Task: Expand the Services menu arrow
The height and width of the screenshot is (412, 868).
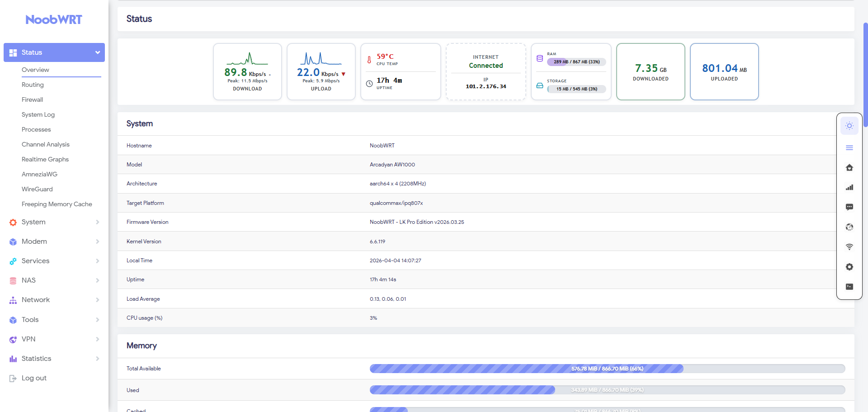Action: (98, 261)
